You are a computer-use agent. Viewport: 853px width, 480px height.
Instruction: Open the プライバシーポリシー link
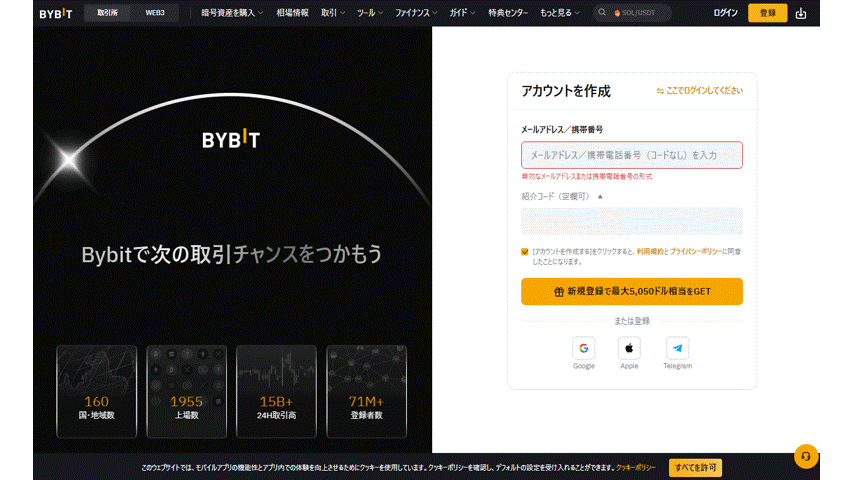(x=695, y=251)
